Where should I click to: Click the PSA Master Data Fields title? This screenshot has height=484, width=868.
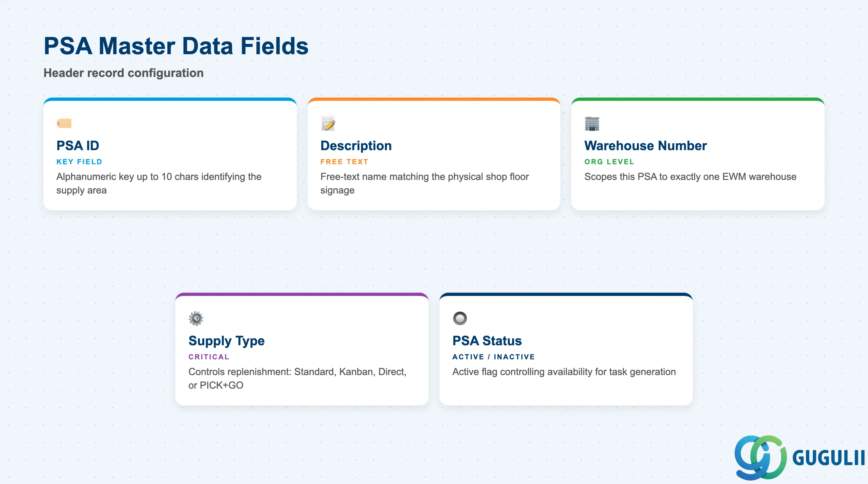[176, 46]
